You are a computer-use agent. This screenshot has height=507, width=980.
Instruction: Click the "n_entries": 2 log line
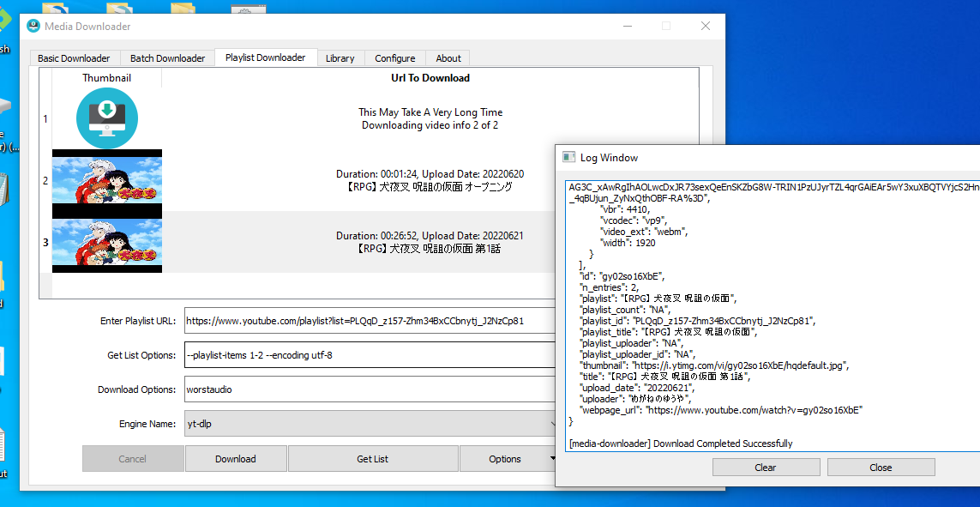(x=611, y=287)
